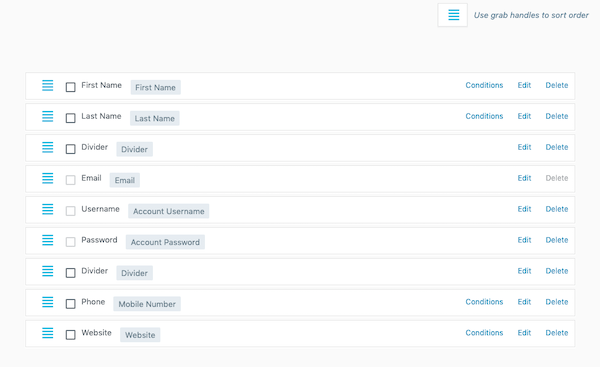
Task: Edit the Phone field
Action: (x=524, y=302)
